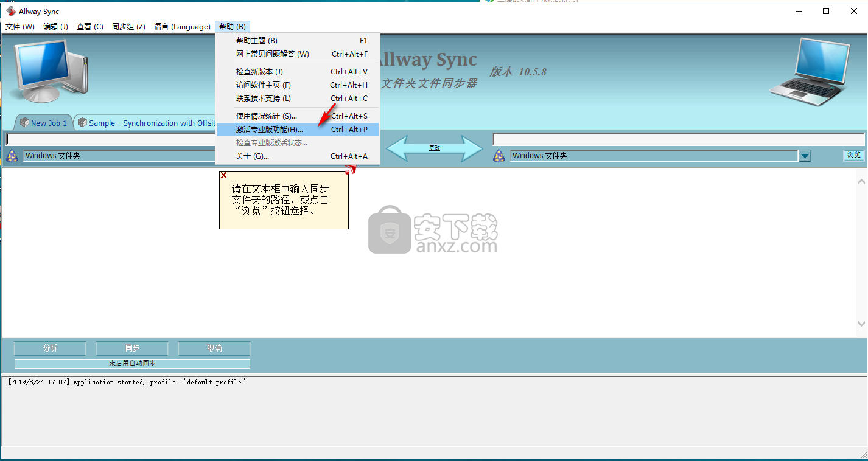Click the 分析 analyze button

(50, 348)
